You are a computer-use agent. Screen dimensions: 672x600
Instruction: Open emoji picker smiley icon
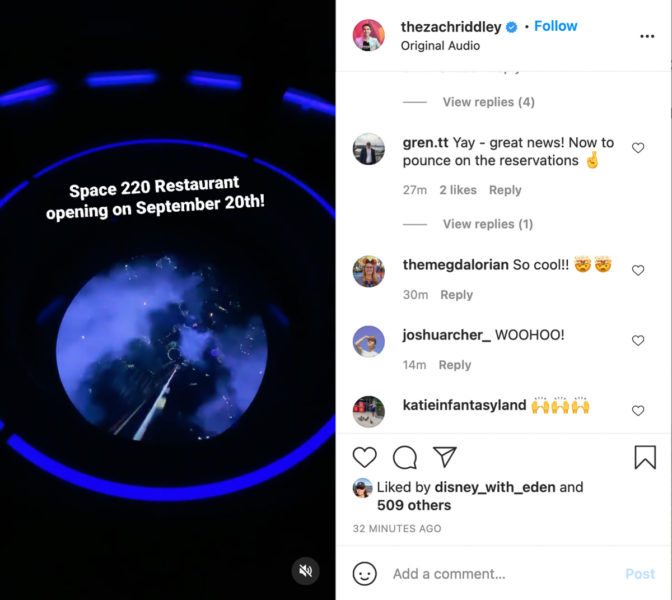pyautogui.click(x=365, y=573)
